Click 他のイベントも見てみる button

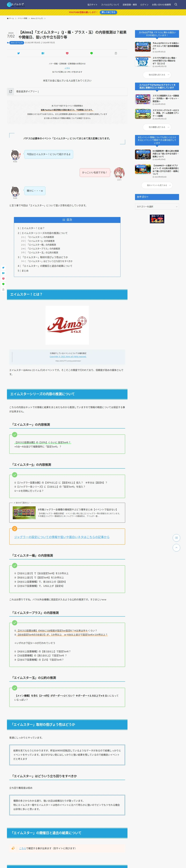[157, 185]
